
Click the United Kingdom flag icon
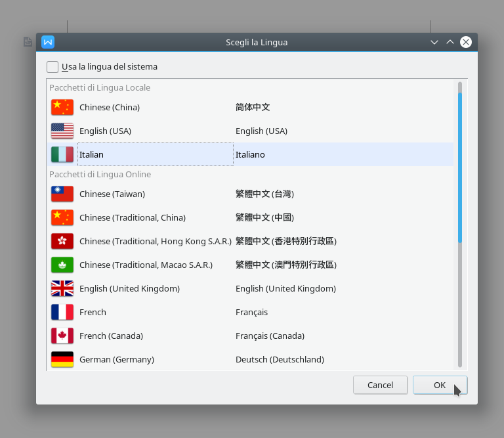pos(62,288)
